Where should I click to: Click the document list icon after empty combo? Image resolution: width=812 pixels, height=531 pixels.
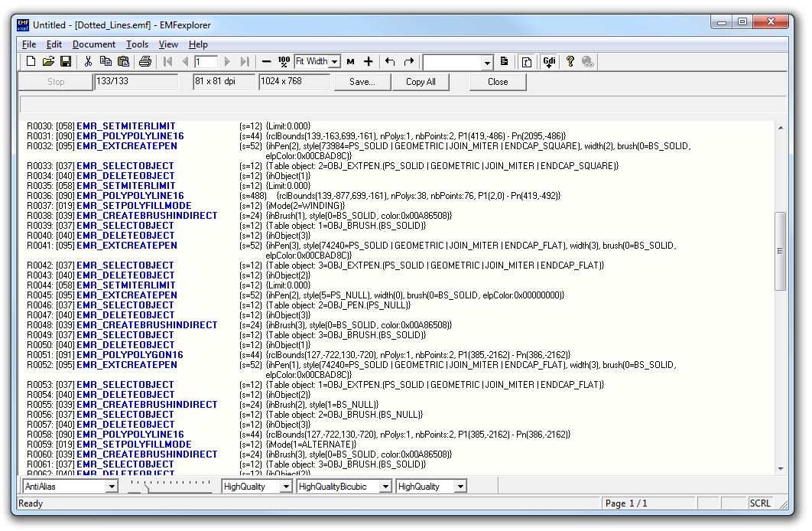coord(505,62)
